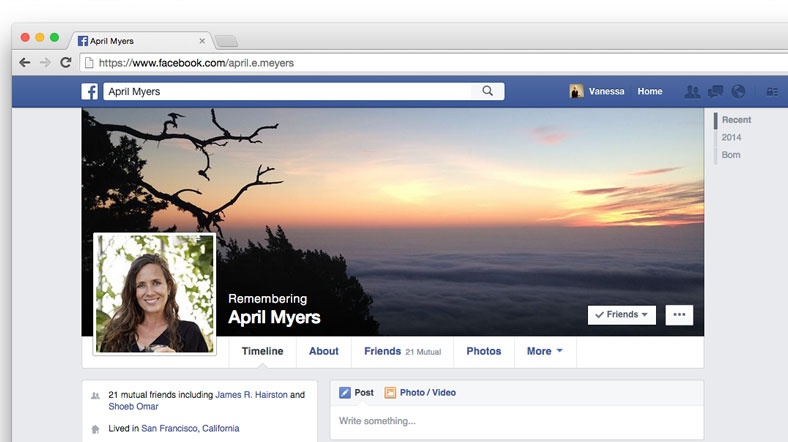This screenshot has width=788, height=442.
Task: Open the San Francisco, California link
Action: tap(190, 428)
